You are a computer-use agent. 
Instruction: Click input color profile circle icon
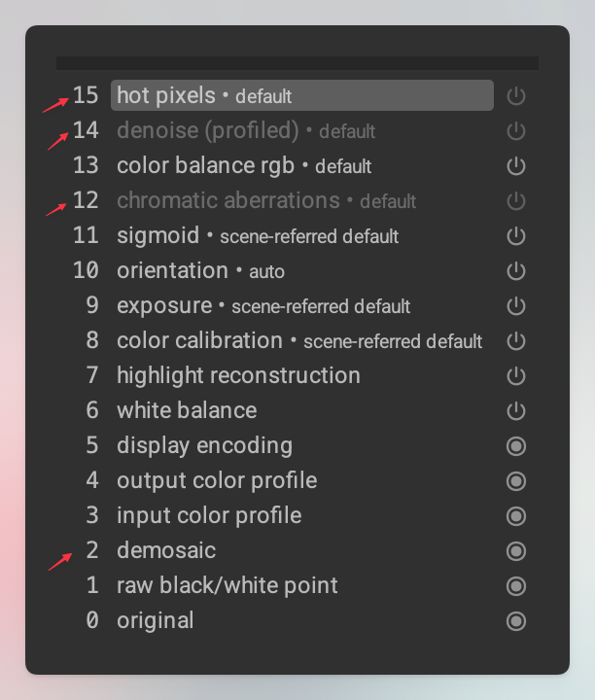tap(516, 516)
